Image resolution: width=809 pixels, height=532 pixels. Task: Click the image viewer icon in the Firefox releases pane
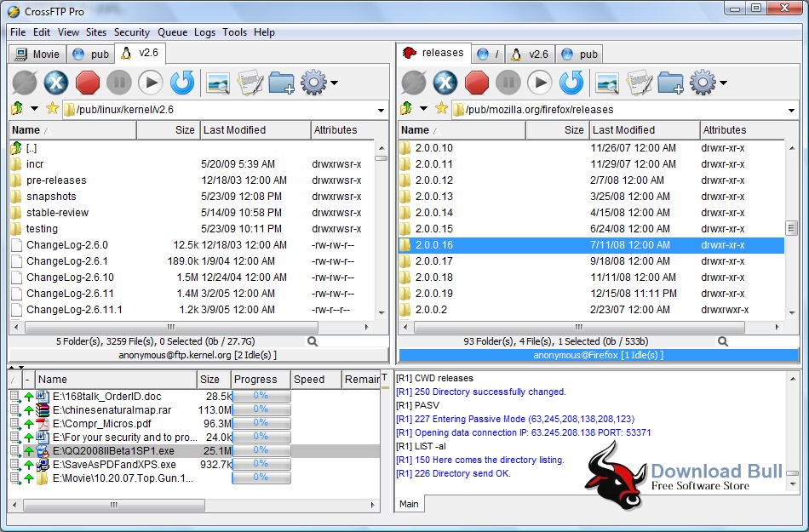[607, 83]
